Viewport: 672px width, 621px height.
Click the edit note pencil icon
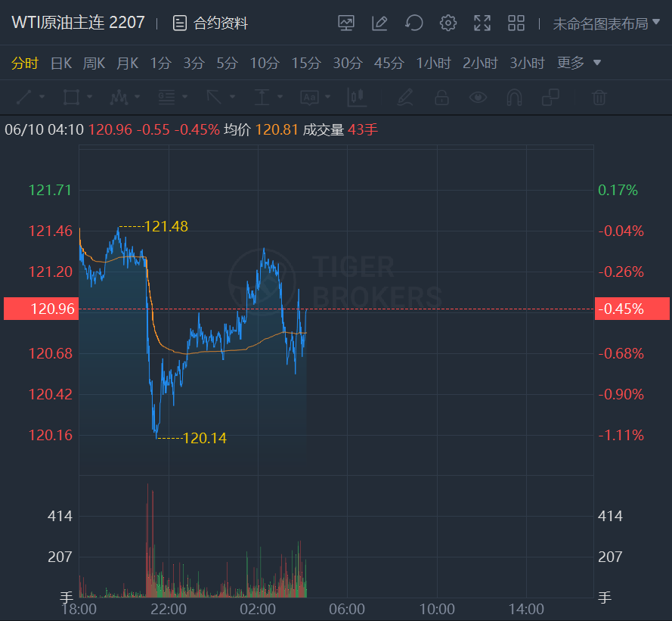(x=379, y=23)
